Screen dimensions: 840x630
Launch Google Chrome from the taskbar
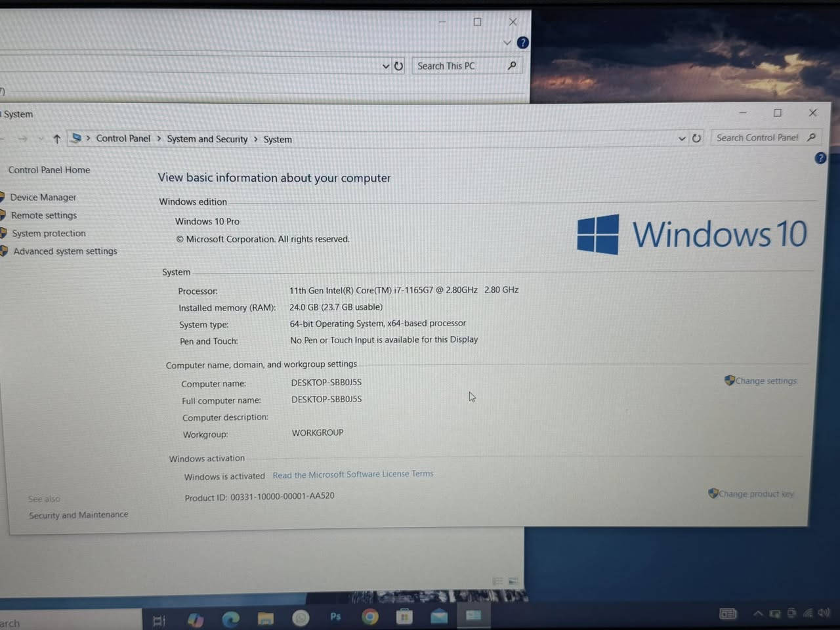coord(370,618)
